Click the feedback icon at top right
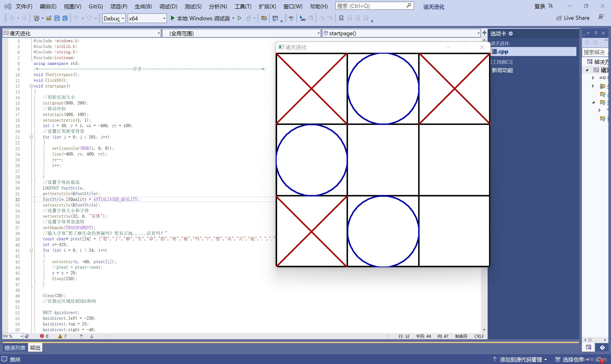Screen dimensions: 611x364 [x=601, y=17]
